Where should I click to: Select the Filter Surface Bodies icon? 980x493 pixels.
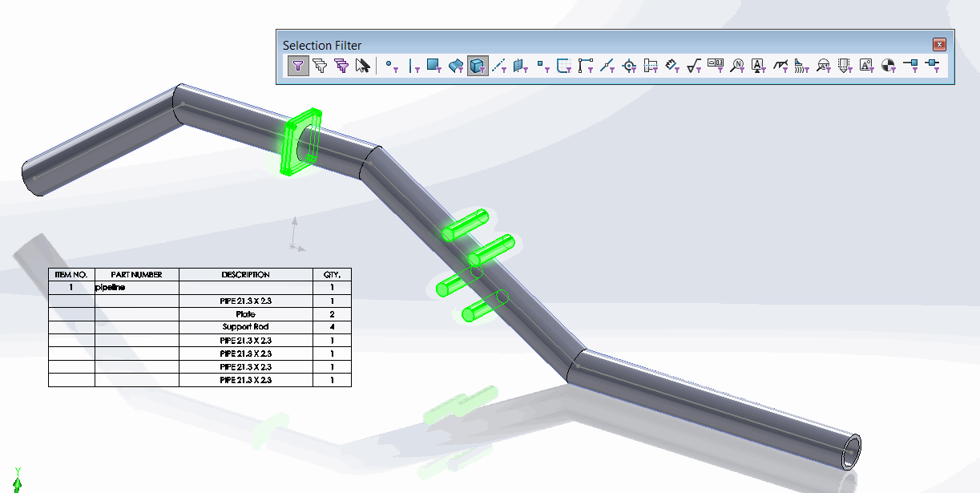tap(456, 66)
